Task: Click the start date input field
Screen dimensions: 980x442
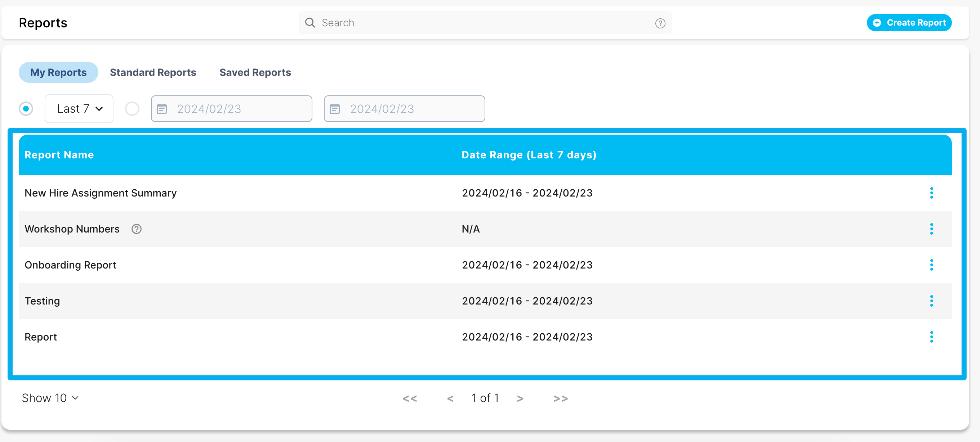Action: tap(231, 109)
